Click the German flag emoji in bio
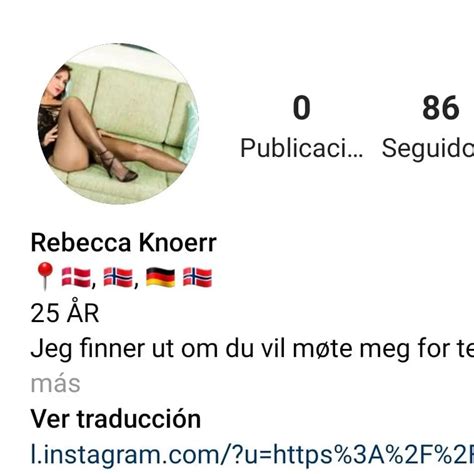 [160, 277]
